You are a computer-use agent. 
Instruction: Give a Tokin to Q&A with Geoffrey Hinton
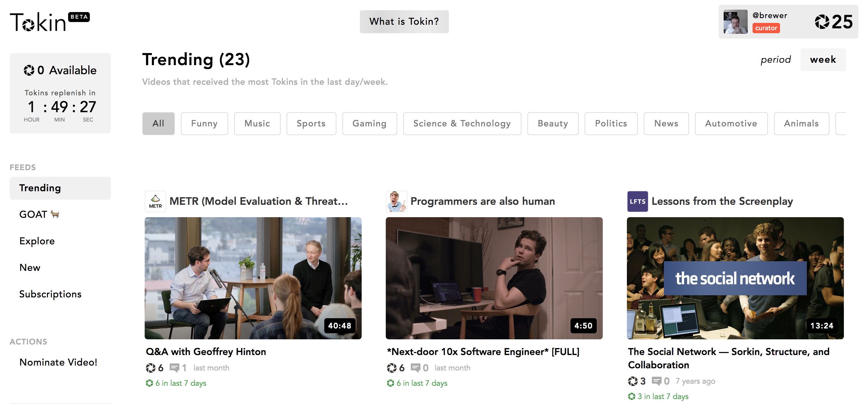(x=151, y=368)
